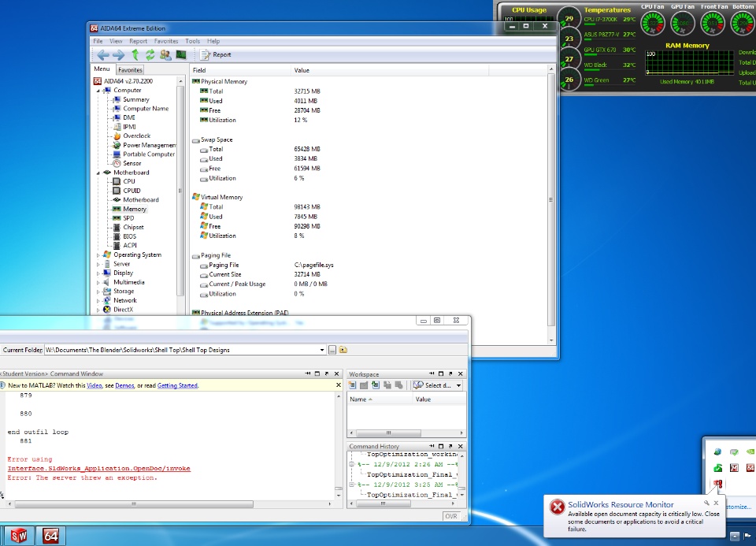Click the Customize... link in the tray popup
756x546 pixels.
point(739,507)
